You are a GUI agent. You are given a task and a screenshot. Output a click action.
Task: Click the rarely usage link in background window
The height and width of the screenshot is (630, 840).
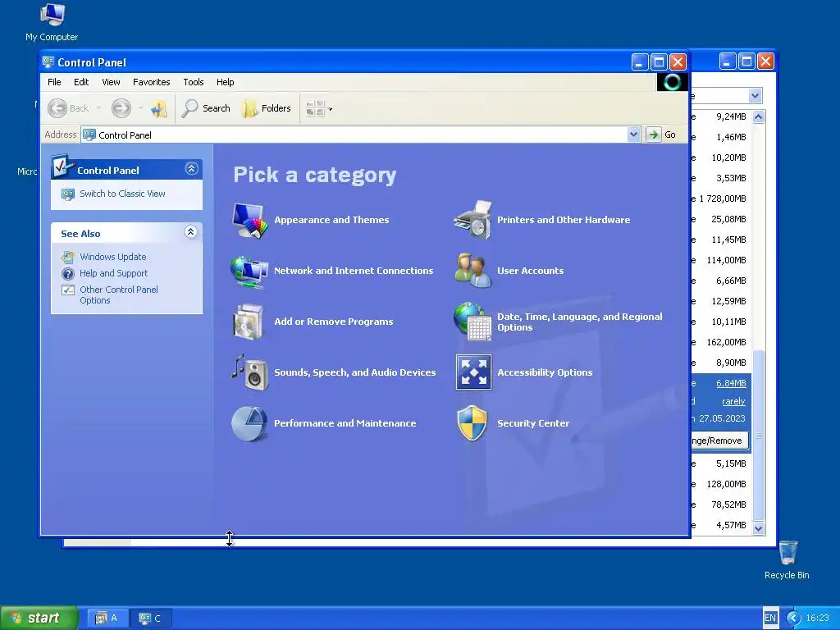733,402
